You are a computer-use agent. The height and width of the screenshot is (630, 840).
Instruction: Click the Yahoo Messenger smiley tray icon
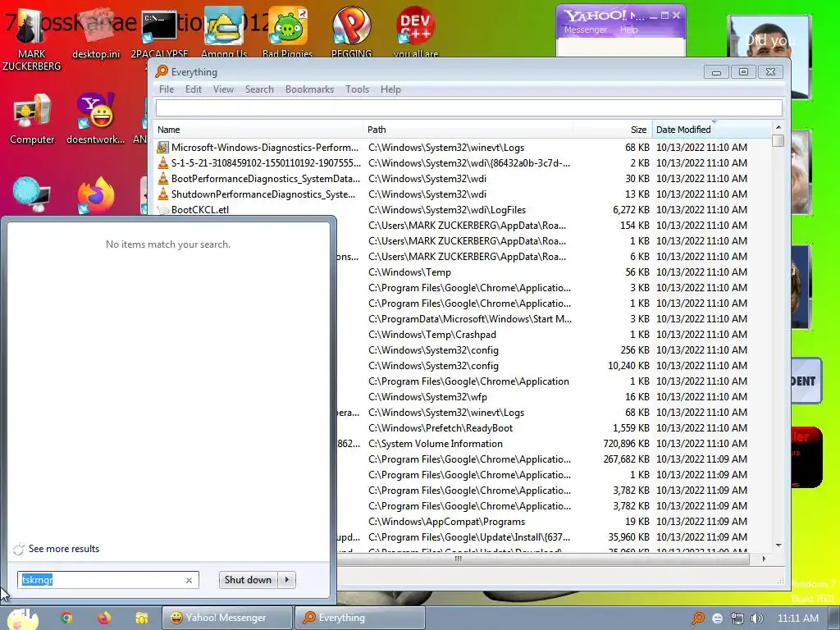click(x=718, y=619)
